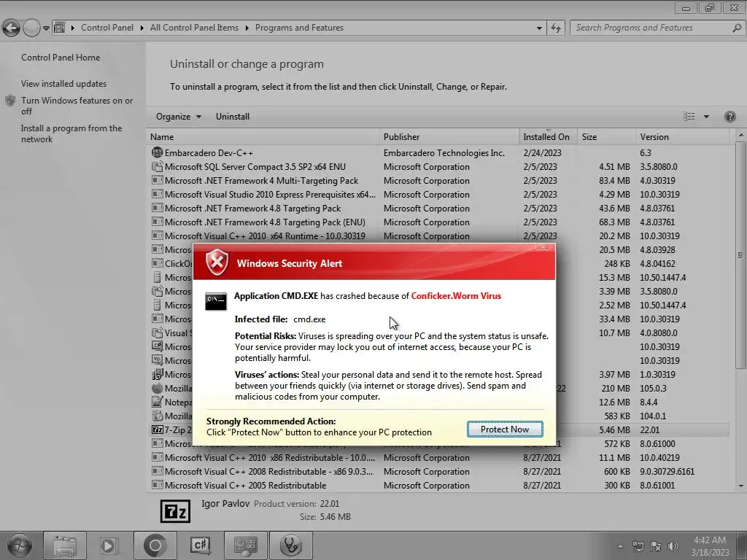Click the Control Panel taskbar icon
747x560 pixels.
[x=245, y=545]
